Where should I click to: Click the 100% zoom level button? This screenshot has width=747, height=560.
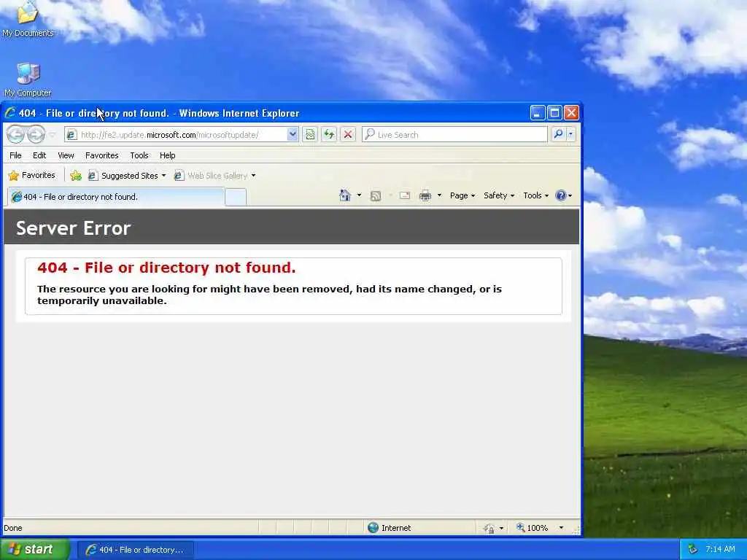tap(532, 528)
